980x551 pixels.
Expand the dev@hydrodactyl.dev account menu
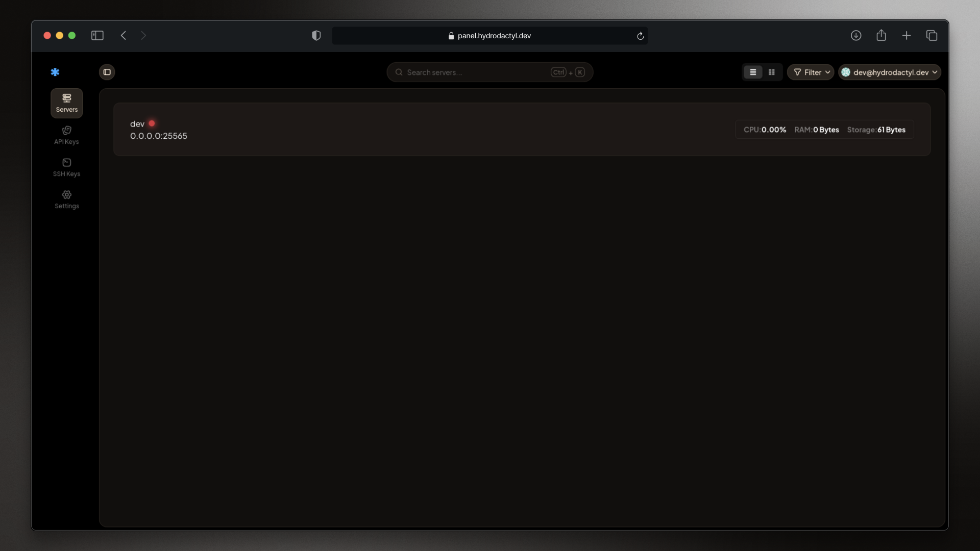point(890,72)
